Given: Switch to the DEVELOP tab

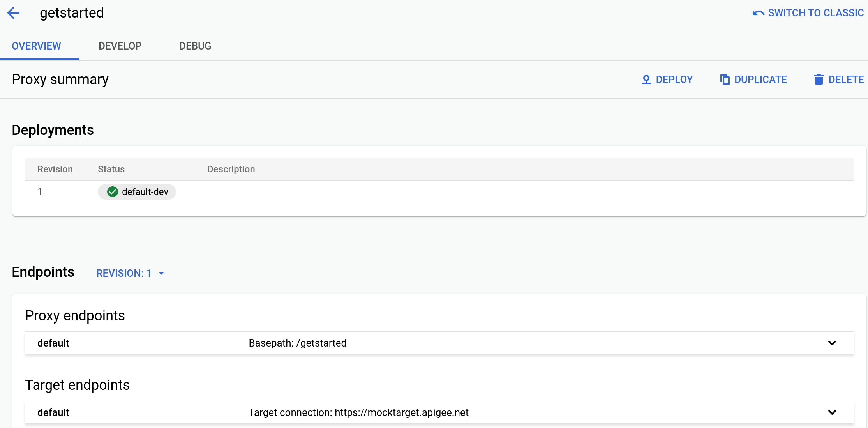Looking at the screenshot, I should pos(120,46).
